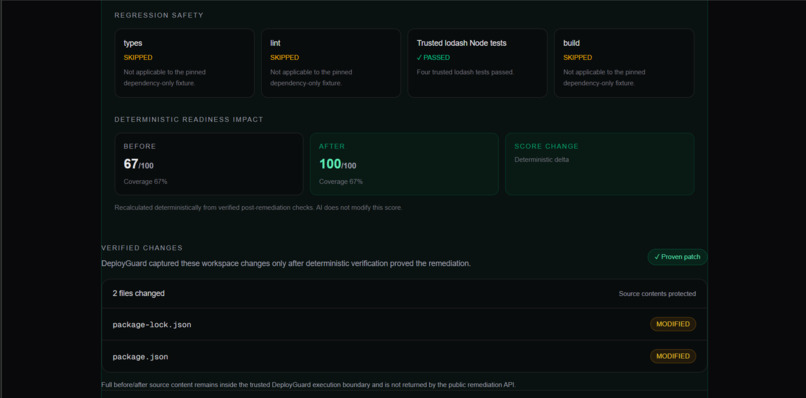Click the 67/100 before score
806x398 pixels.
click(x=138, y=165)
